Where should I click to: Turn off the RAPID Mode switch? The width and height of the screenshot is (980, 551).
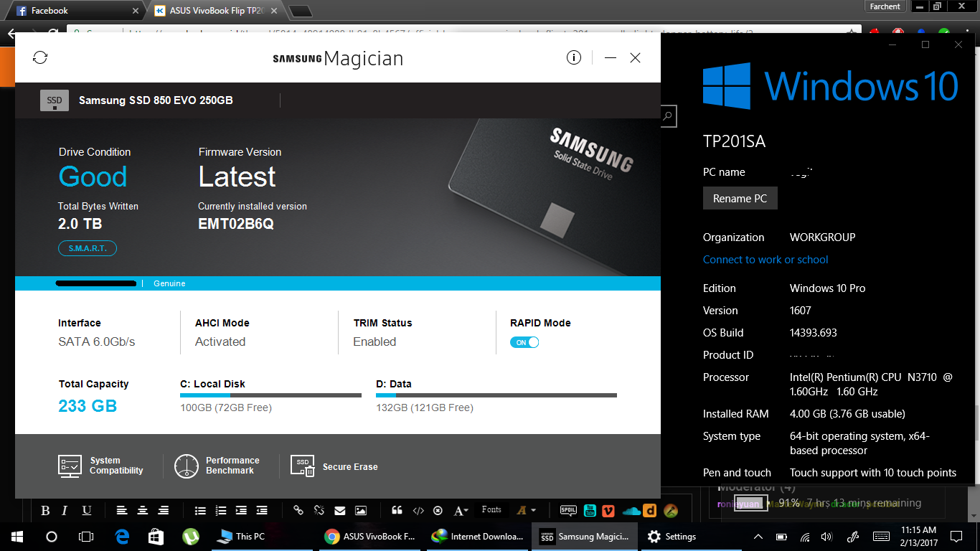tap(524, 342)
